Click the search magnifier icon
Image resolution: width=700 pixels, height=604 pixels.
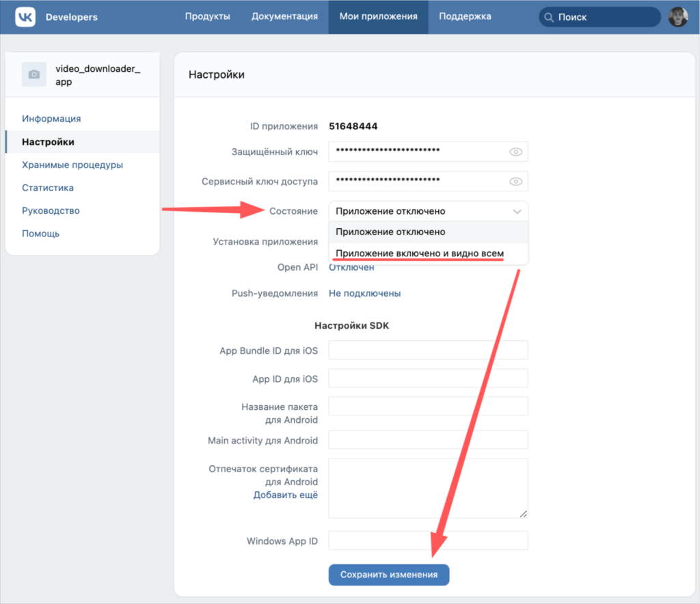(548, 17)
